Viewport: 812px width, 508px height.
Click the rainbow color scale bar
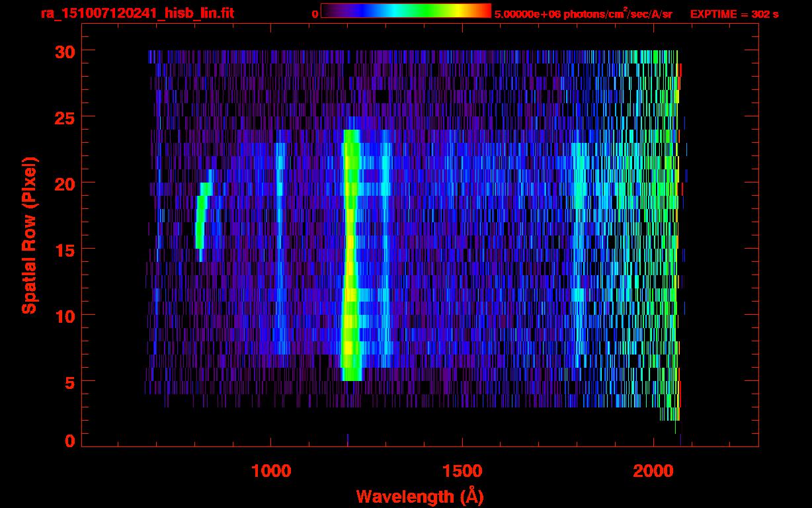tap(406, 11)
